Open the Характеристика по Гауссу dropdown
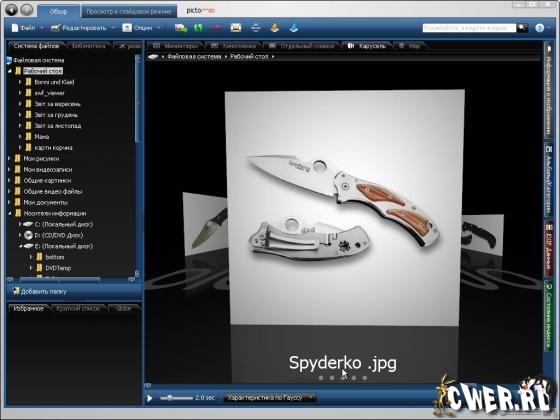The image size is (560, 420). click(x=270, y=398)
